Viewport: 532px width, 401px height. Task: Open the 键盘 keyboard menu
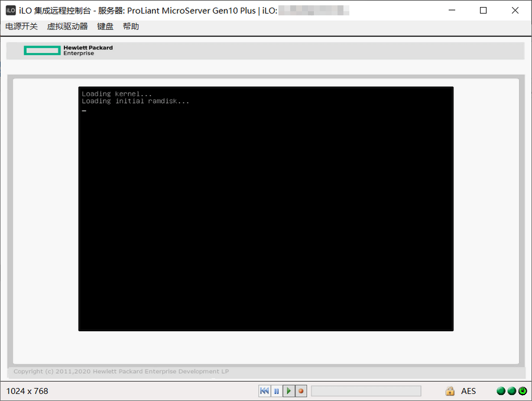(105, 27)
